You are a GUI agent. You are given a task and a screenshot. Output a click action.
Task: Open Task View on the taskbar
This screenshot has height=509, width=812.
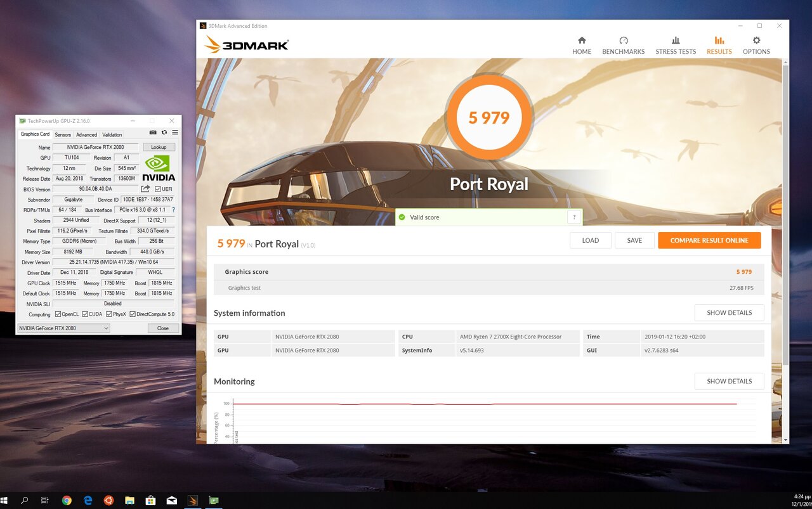tap(44, 500)
